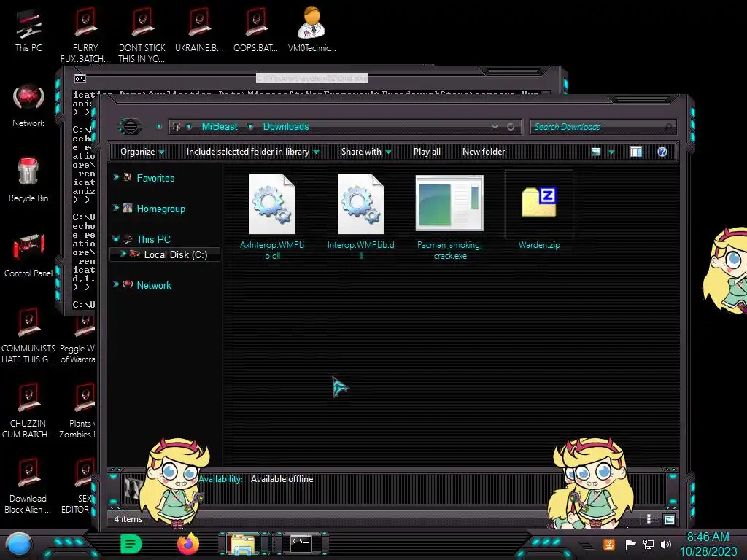The image size is (747, 560).
Task: Open FURRY FUX.BATCH desktop file
Action: [85, 36]
